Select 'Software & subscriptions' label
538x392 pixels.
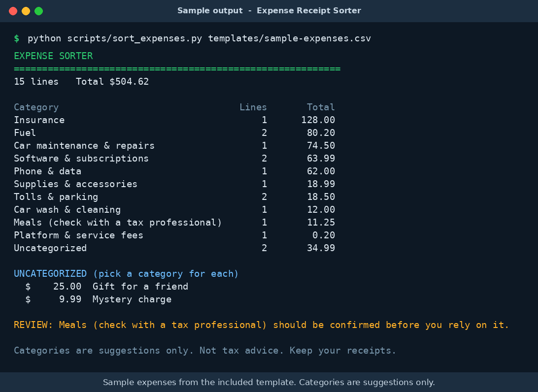click(81, 159)
